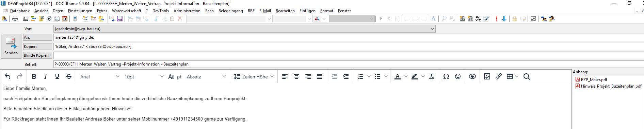Click the mobile phone toolbar icon
The height and width of the screenshot is (129, 644).
click(75, 19)
